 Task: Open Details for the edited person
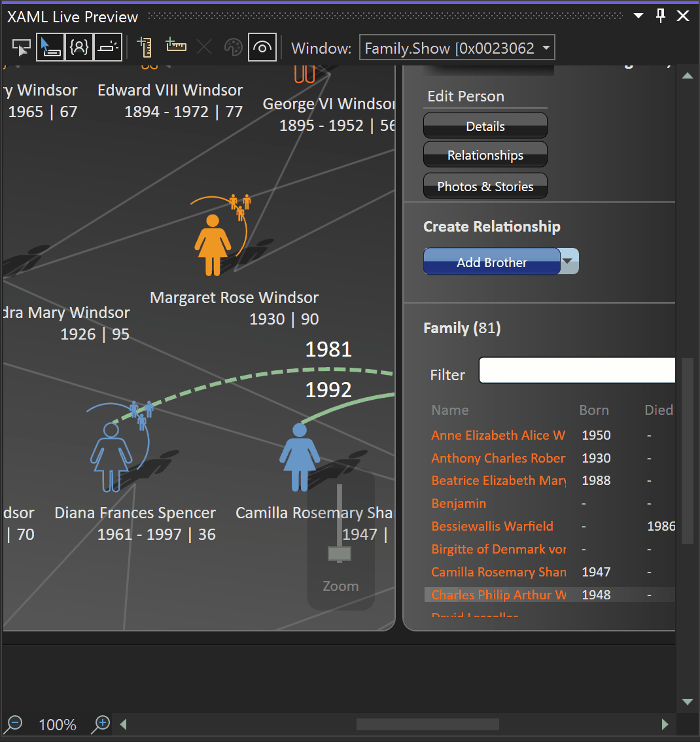tap(485, 125)
